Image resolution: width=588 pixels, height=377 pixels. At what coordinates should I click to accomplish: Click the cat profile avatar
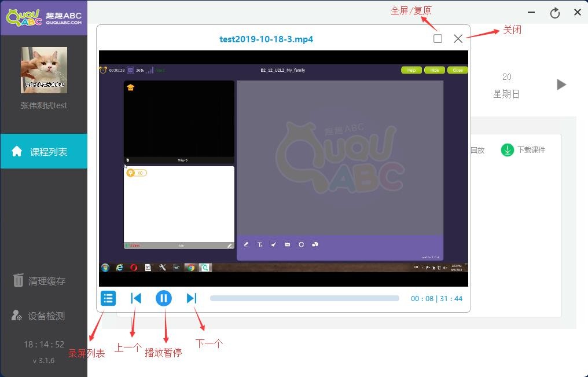click(44, 70)
